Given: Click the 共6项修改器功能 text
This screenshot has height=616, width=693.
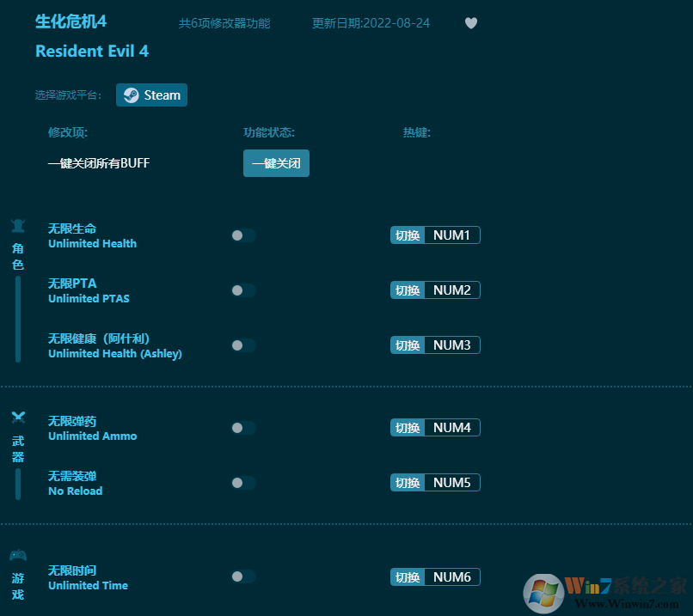Looking at the screenshot, I should pyautogui.click(x=224, y=23).
